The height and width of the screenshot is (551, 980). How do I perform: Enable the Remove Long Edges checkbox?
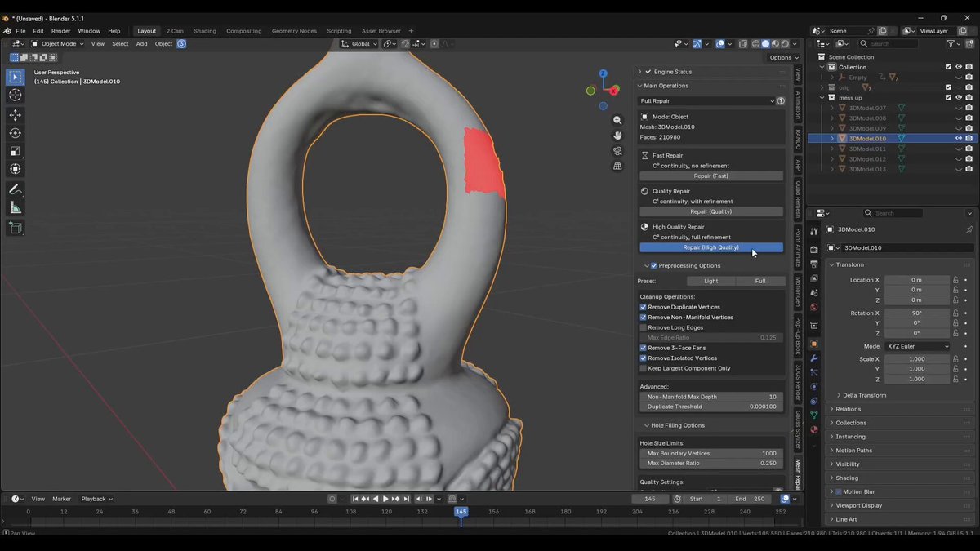pos(644,327)
